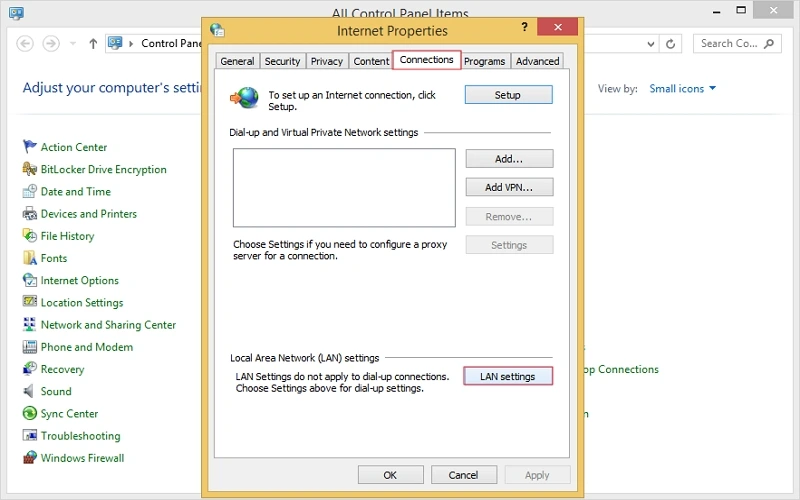800x500 pixels.
Task: Click the search magnifier in Control Panel
Action: click(x=769, y=44)
